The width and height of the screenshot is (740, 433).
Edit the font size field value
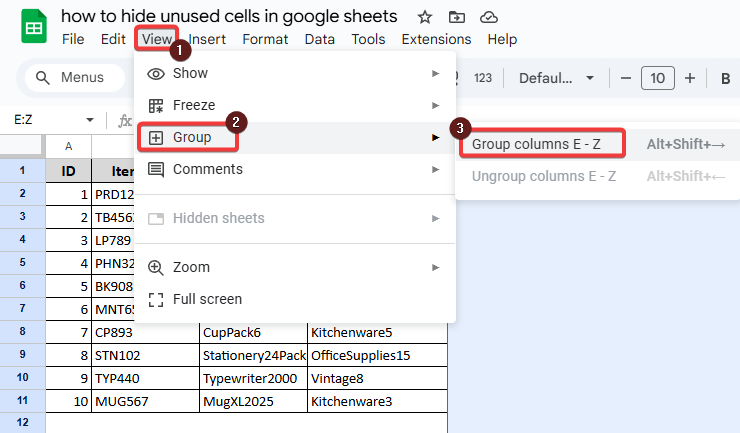pos(657,79)
